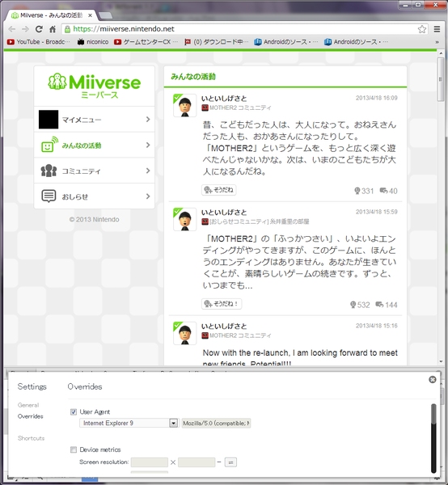Image resolution: width=448 pixels, height=485 pixels.
Task: Click the black user avatar in マイメニュー
Action: pyautogui.click(x=49, y=120)
